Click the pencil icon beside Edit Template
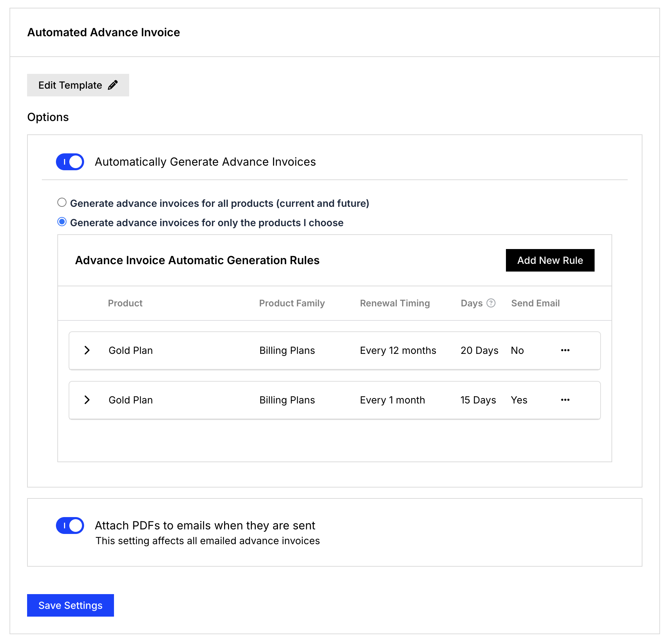 (x=113, y=85)
